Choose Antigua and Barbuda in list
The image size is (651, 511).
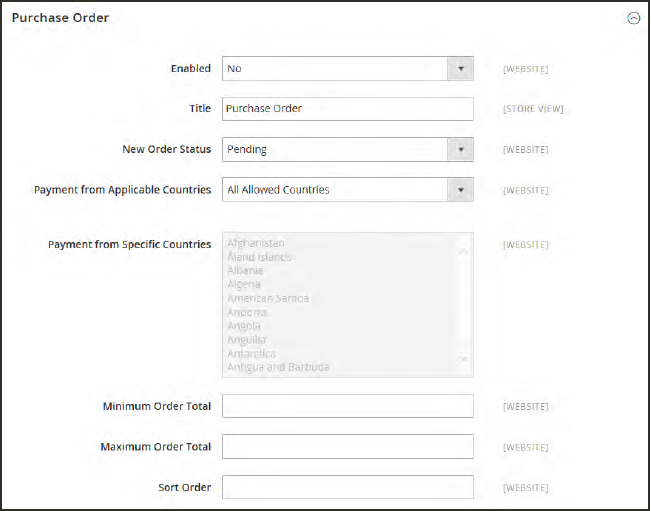tap(278, 367)
